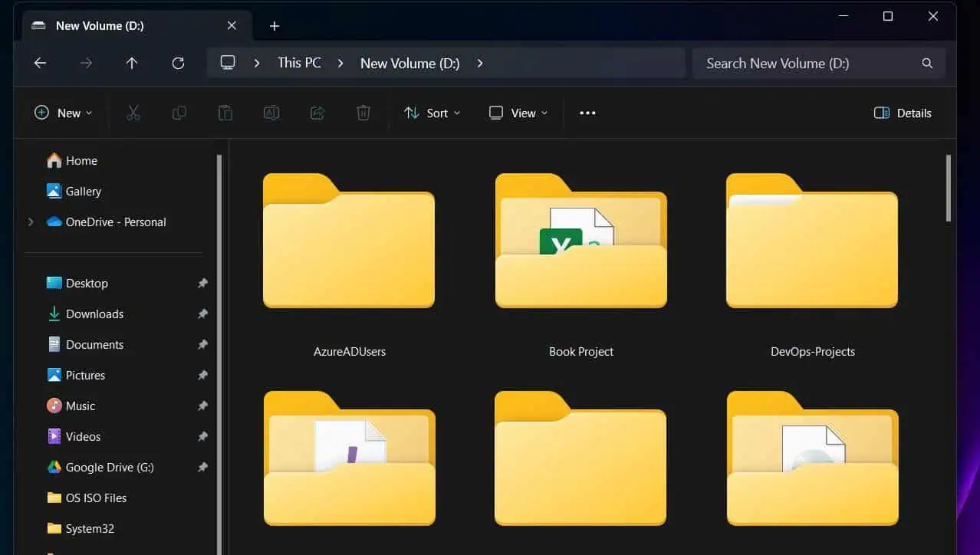The height and width of the screenshot is (555, 980).
Task: Maximize the File Explorer window
Action: (x=888, y=16)
